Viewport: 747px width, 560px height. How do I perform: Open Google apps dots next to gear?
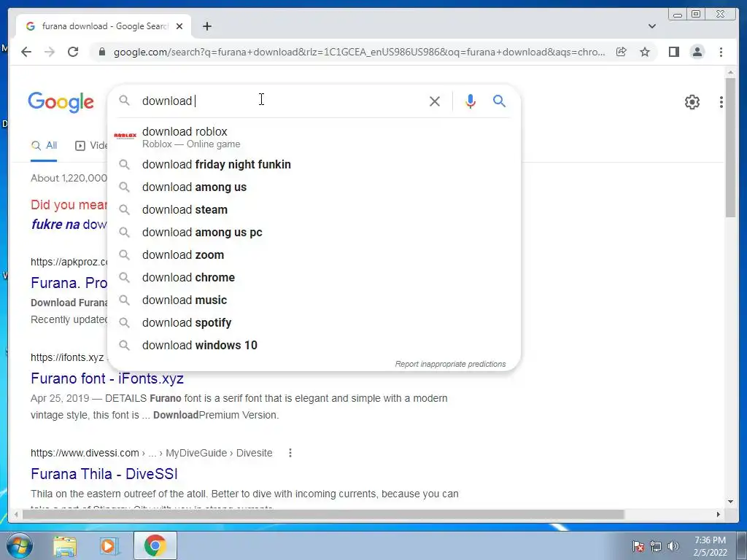coord(721,102)
